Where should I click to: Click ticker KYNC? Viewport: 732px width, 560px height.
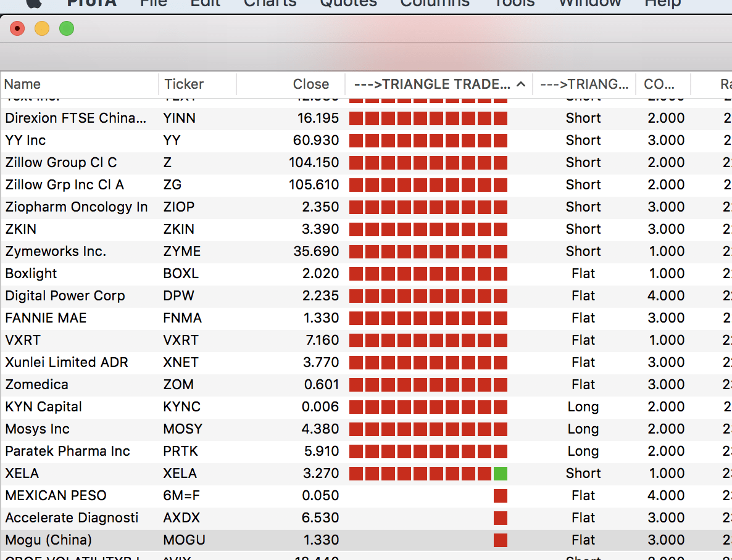(x=181, y=407)
